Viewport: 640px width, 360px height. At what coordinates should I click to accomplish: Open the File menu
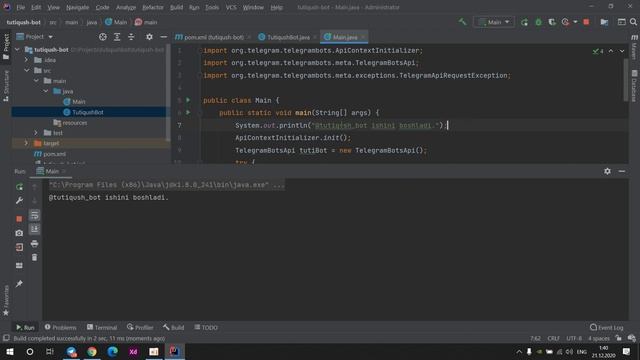tap(20, 7)
